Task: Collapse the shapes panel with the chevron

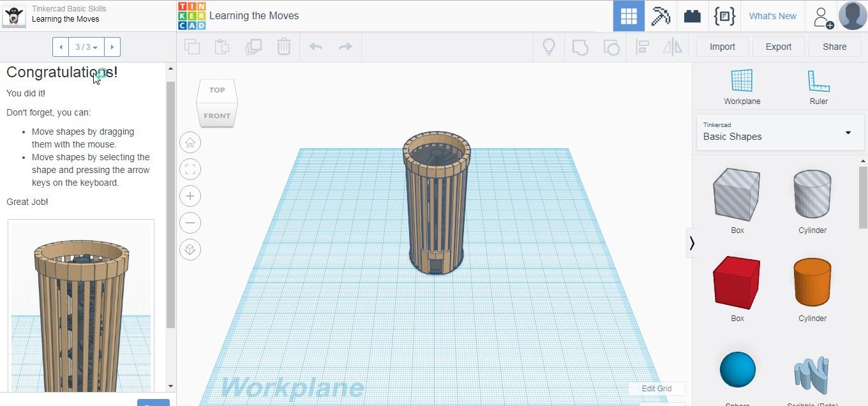Action: point(691,243)
